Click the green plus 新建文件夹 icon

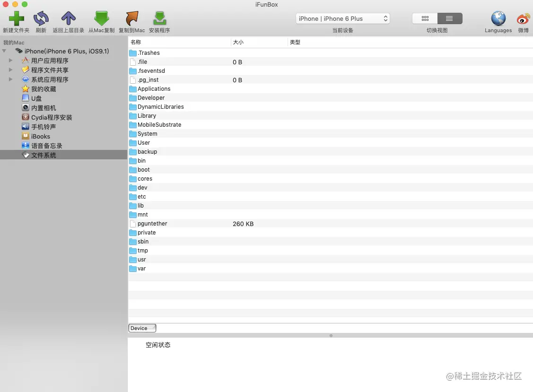pos(16,18)
